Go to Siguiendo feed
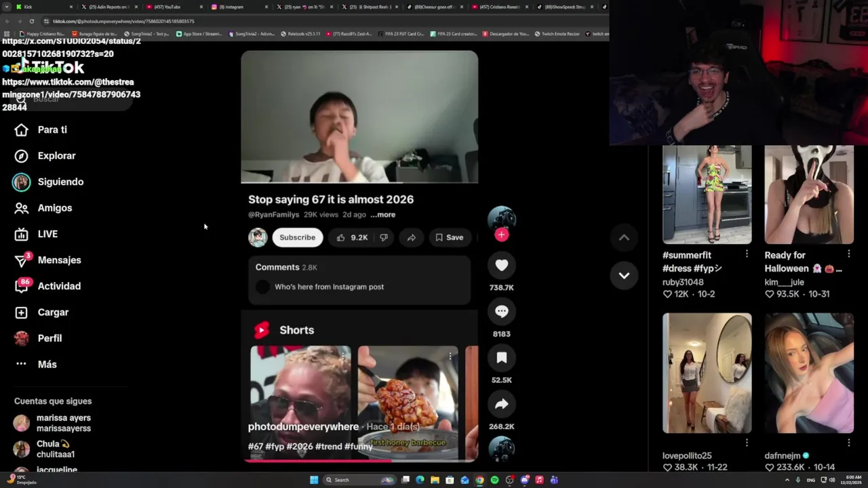Viewport: 868px width, 488px height. [x=49, y=182]
